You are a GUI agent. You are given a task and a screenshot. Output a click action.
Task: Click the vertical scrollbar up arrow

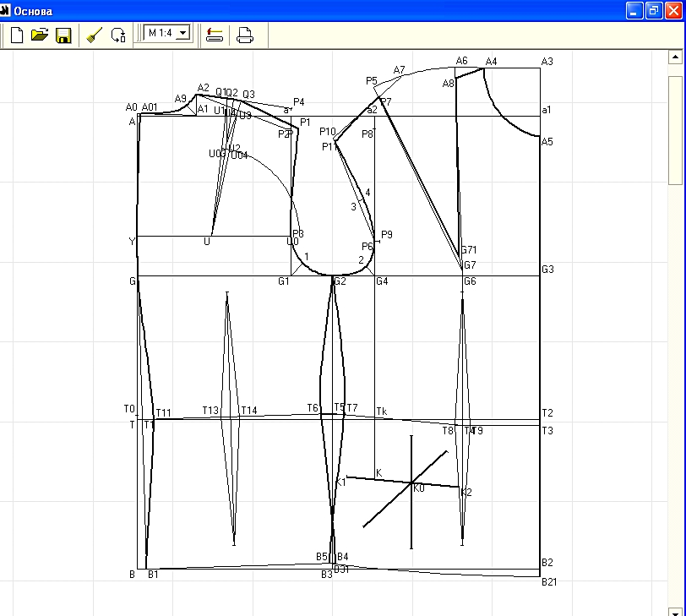[675, 57]
